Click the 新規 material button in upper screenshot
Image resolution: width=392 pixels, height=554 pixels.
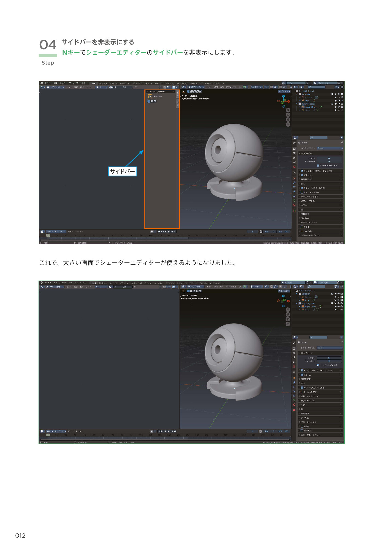coord(124,87)
